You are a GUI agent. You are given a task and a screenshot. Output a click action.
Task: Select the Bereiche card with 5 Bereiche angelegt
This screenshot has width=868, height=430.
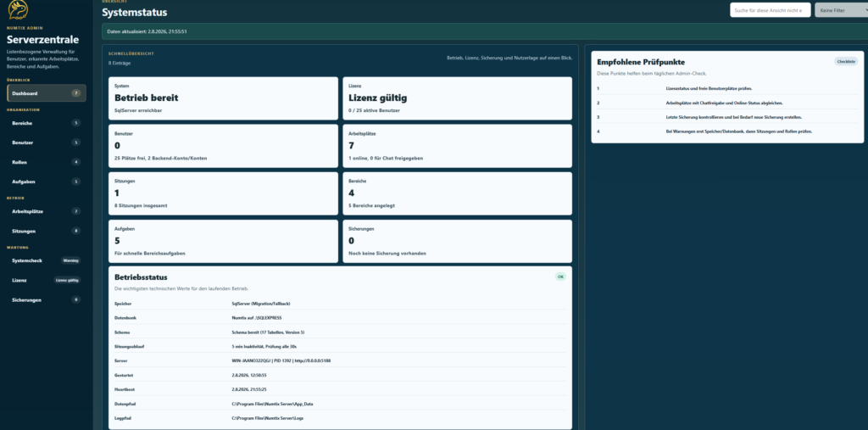tap(457, 193)
